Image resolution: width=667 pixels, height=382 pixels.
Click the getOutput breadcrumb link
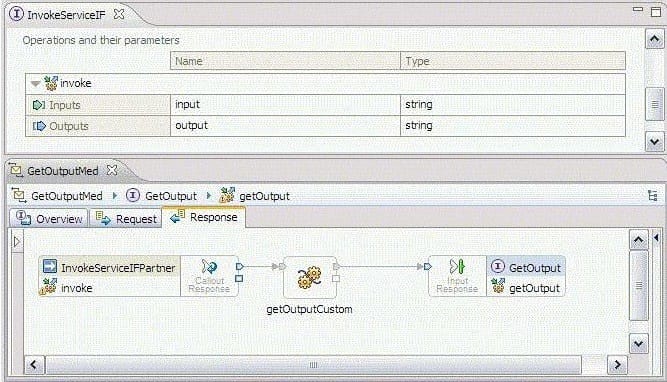pyautogui.click(x=264, y=196)
